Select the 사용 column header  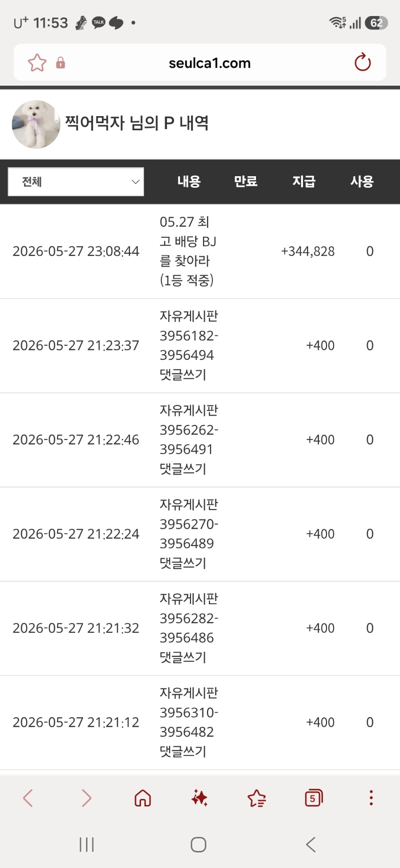click(362, 181)
